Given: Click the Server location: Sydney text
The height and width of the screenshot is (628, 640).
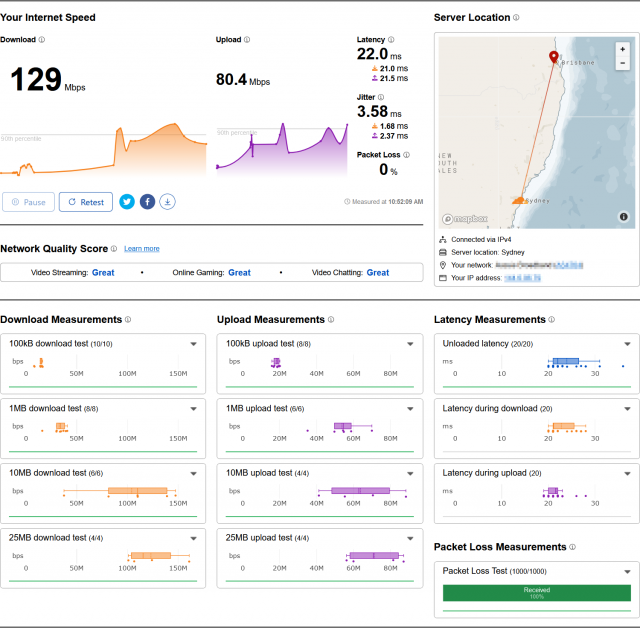Looking at the screenshot, I should [488, 252].
